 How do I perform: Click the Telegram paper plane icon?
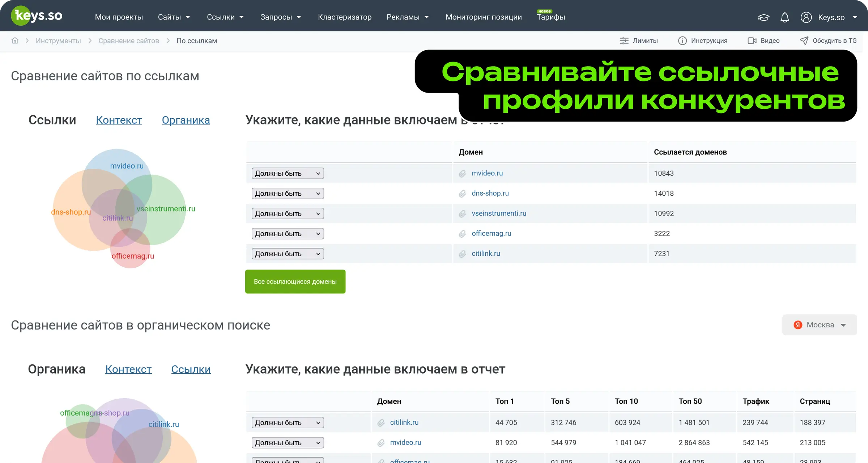click(x=804, y=41)
